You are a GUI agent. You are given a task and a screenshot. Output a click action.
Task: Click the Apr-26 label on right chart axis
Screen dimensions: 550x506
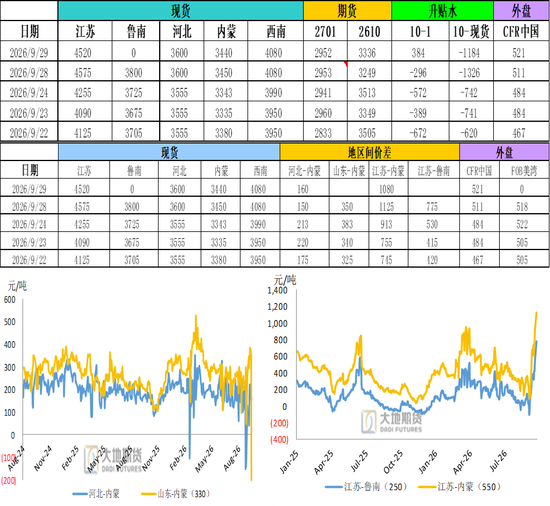click(x=463, y=462)
